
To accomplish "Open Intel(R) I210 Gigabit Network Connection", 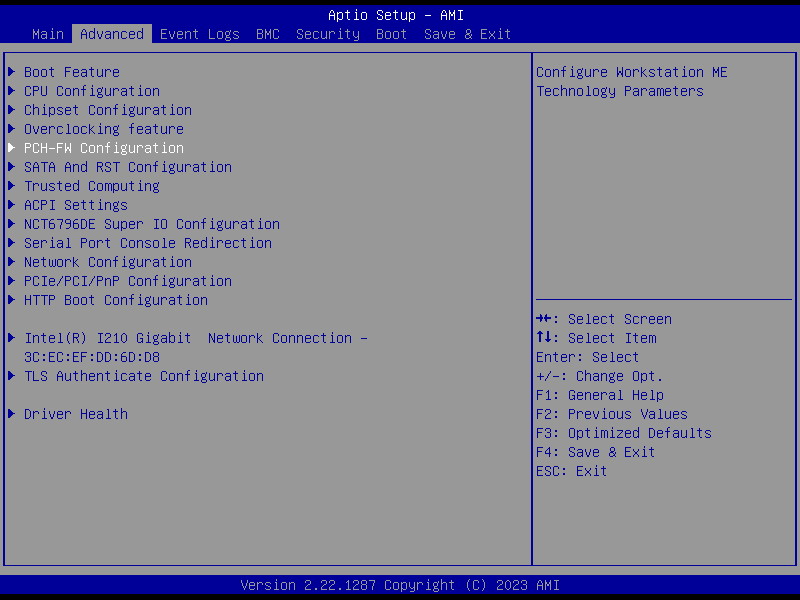I will [196, 347].
